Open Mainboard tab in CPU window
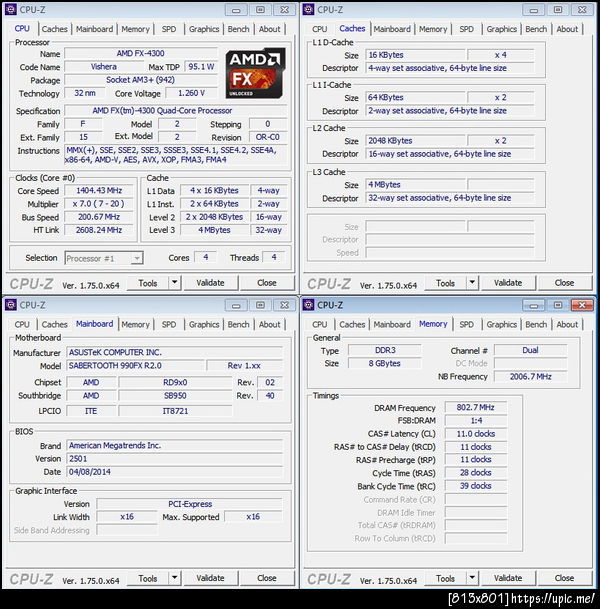The image size is (600, 609). [94, 29]
